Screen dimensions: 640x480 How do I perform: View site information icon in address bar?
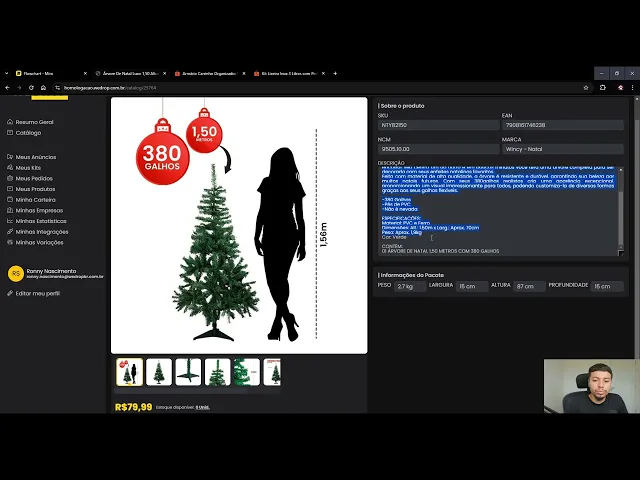coord(58,87)
